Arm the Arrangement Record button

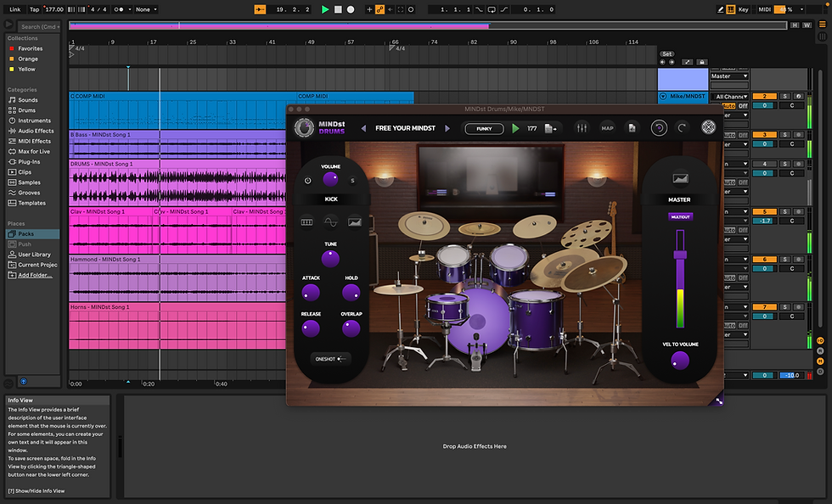click(x=351, y=9)
